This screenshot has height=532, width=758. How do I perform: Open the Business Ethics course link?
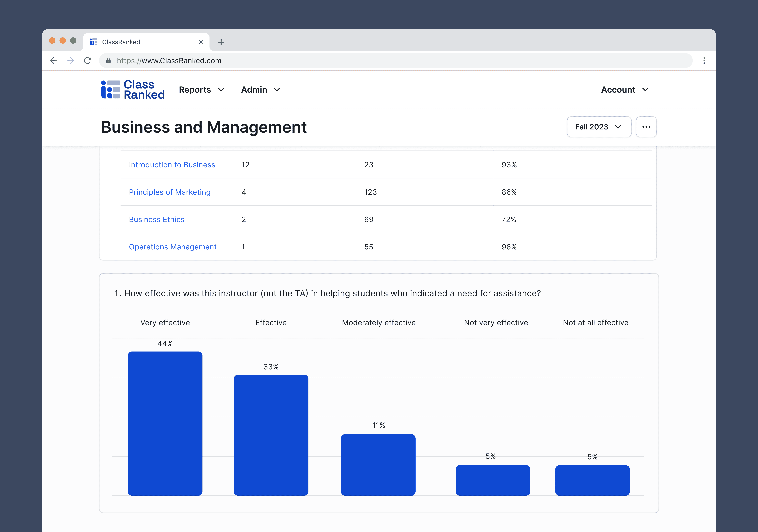pos(156,219)
